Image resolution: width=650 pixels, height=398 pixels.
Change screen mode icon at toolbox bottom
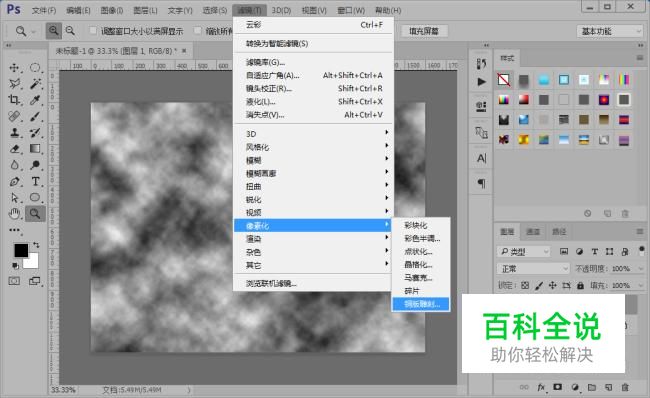[x=35, y=281]
